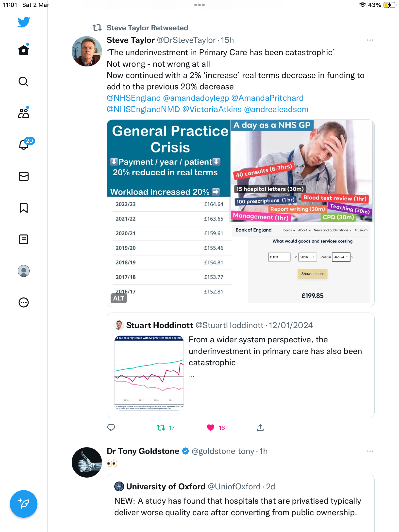This screenshot has width=399, height=532.
Task: Open the @VictoriaAtkins mention link
Action: 212,109
